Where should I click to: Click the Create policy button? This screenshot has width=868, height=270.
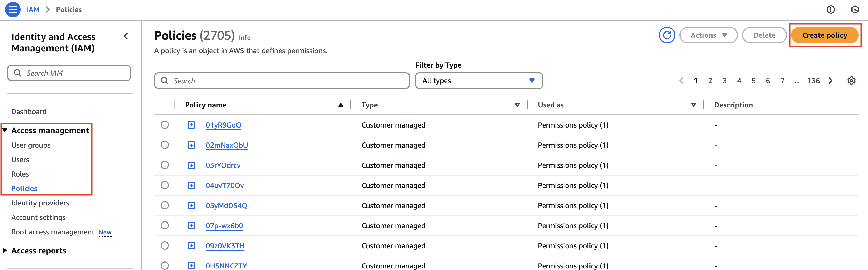[x=824, y=35]
